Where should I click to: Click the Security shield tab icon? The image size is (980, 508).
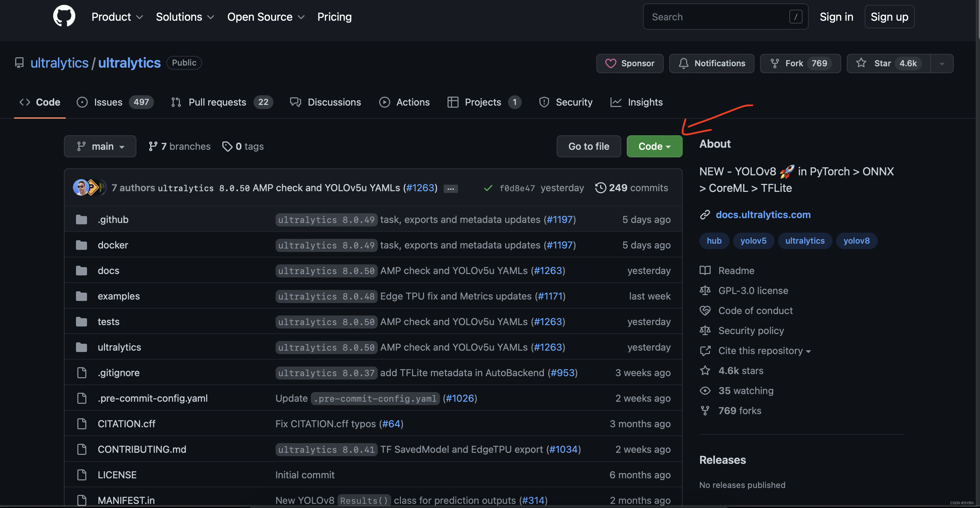[544, 102]
